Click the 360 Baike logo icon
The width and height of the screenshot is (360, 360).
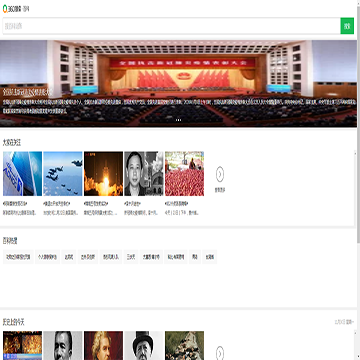pyautogui.click(x=5, y=9)
